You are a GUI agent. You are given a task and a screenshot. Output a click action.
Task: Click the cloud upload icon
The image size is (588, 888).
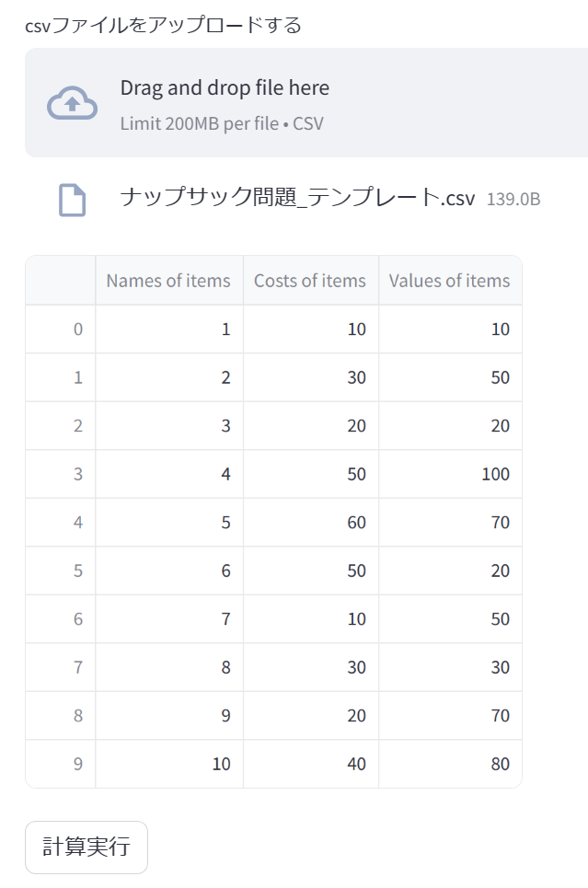click(x=72, y=103)
